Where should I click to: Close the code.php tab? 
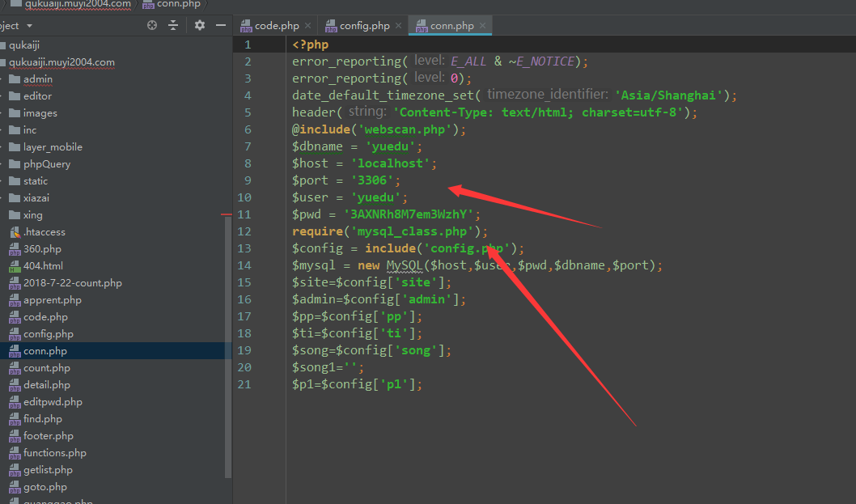pyautogui.click(x=308, y=26)
